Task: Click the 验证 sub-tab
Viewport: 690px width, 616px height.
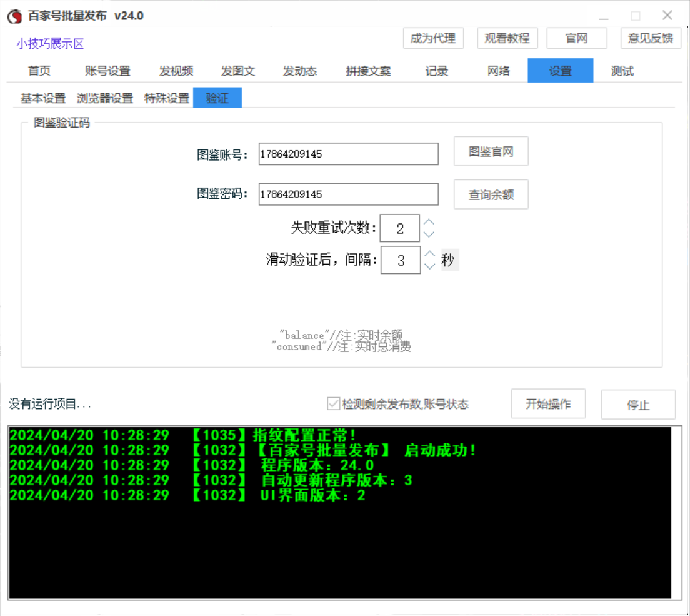Action: 217,98
